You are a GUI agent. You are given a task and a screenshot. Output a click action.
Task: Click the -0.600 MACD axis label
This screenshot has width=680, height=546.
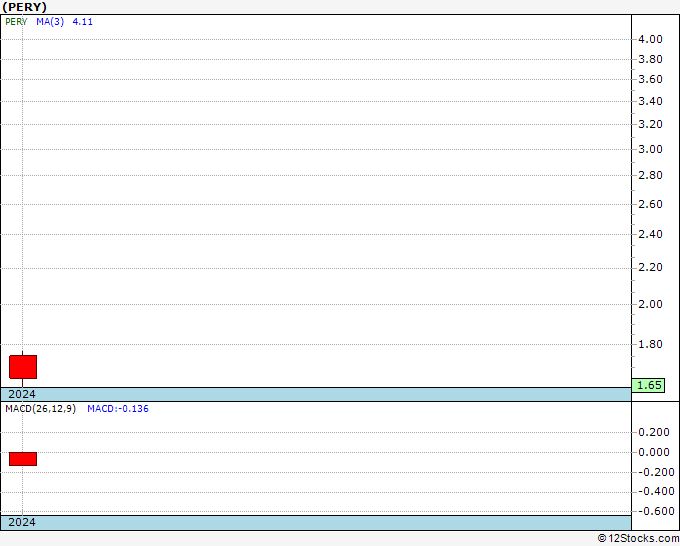[656, 511]
